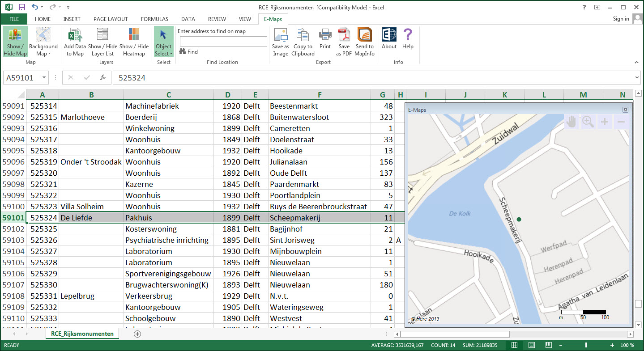
Task: Switch to the INSERT ribbon tab
Action: pos(72,19)
